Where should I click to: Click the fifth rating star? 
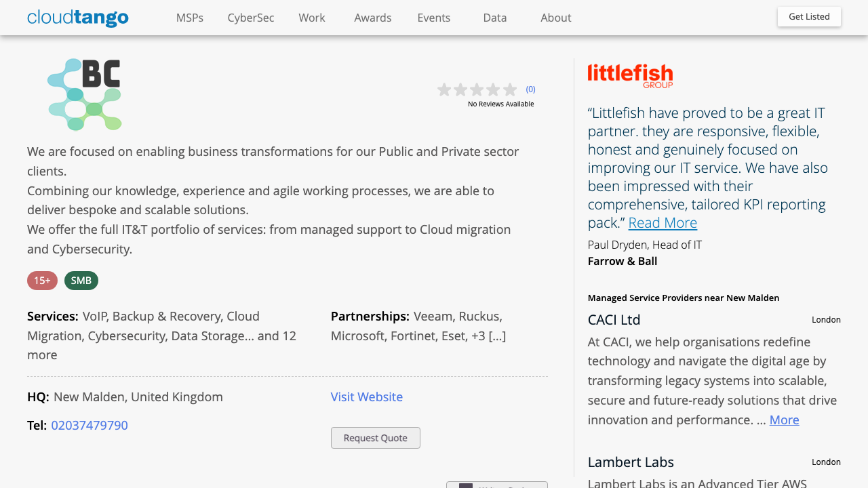(510, 89)
